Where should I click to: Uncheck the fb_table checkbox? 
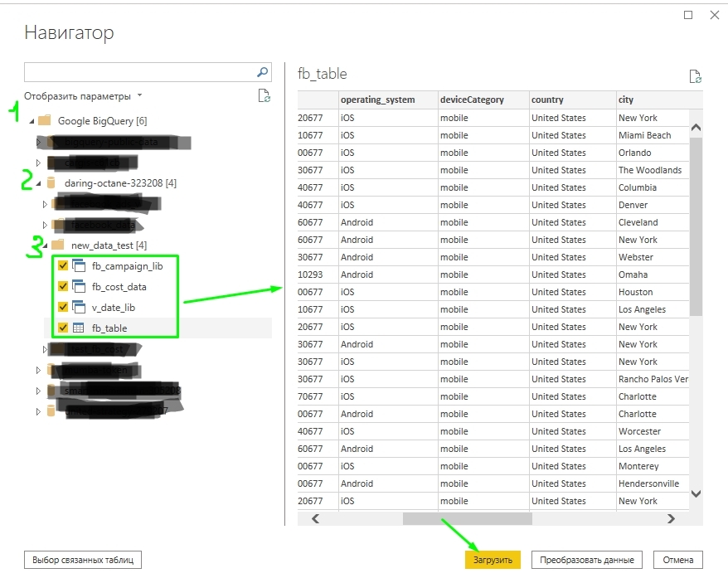pos(63,328)
